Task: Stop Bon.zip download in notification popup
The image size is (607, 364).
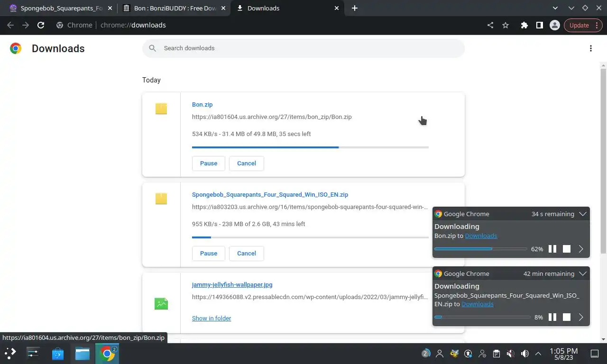Action: 567,249
